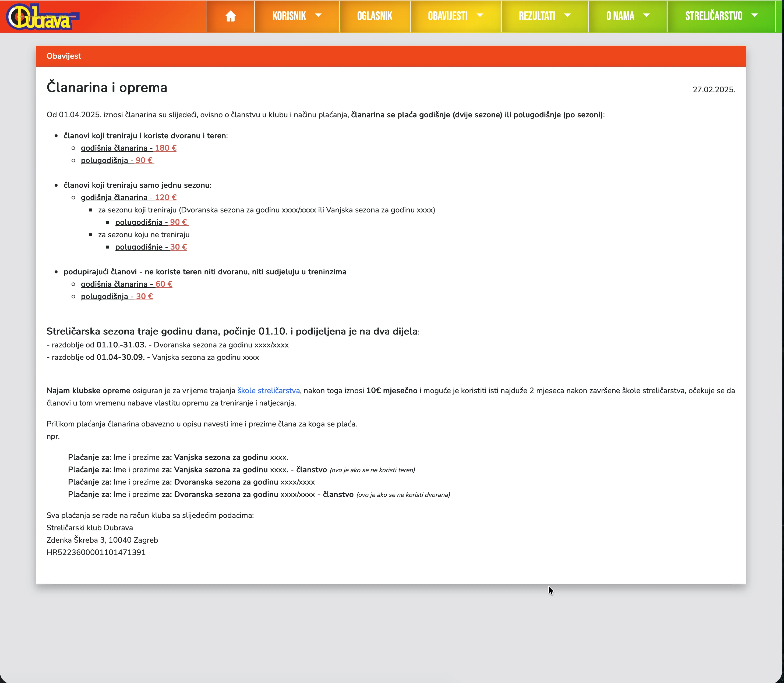The width and height of the screenshot is (784, 683).
Task: Expand the O nama dropdown arrow
Action: point(646,15)
